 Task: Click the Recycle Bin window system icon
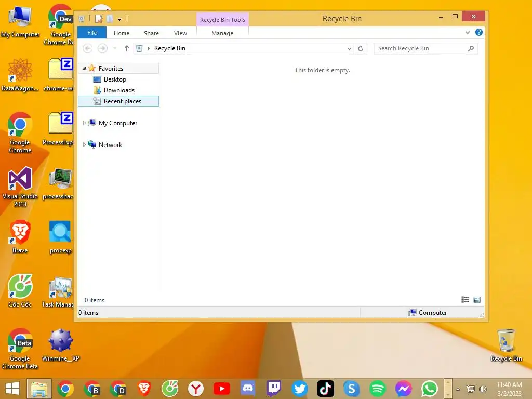[x=82, y=19]
